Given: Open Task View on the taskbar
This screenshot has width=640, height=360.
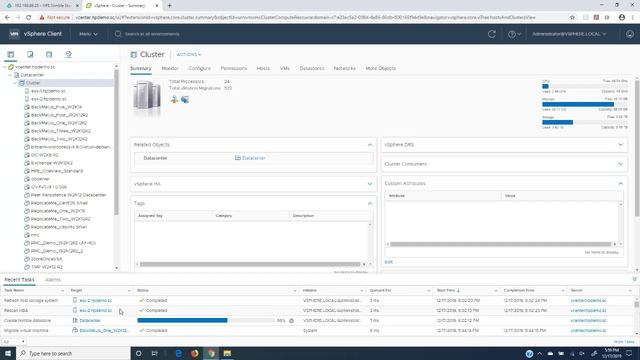Looking at the screenshot, I should (x=155, y=353).
